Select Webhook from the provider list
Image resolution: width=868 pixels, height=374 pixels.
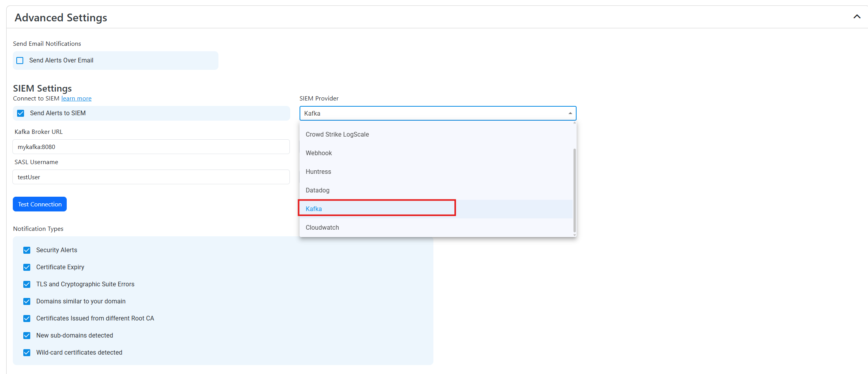coord(319,153)
